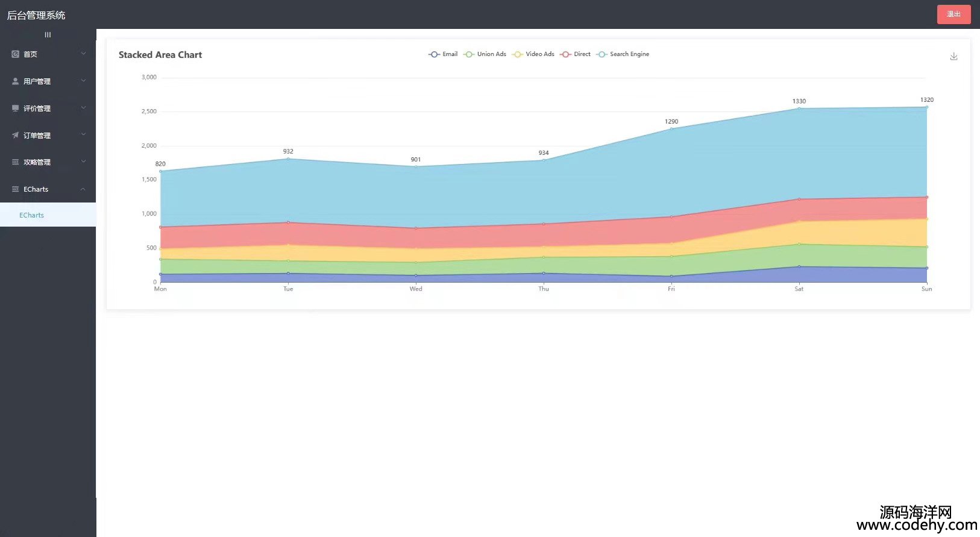Click the ECharts menu icon in sidebar
980x537 pixels.
coord(16,189)
